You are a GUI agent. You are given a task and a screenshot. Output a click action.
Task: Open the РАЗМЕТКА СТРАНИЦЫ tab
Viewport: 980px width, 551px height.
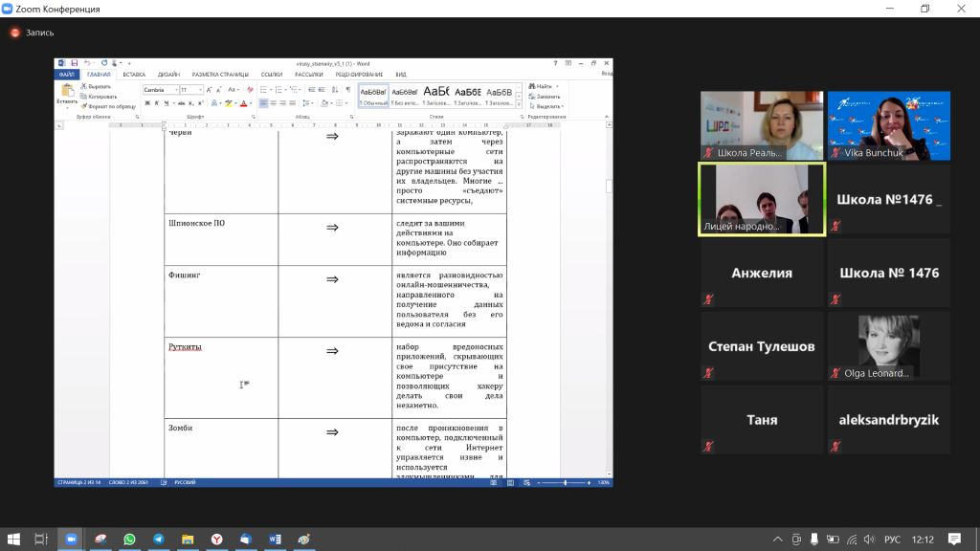click(220, 74)
